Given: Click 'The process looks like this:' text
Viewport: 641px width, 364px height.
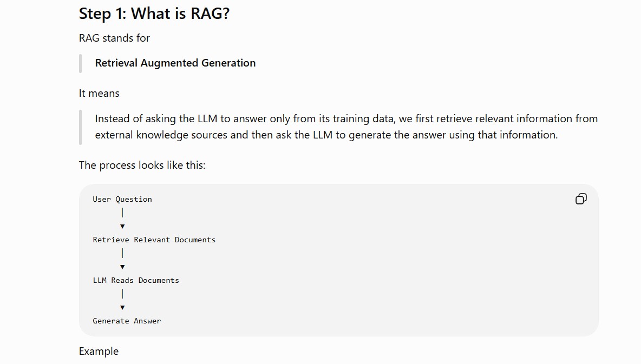Looking at the screenshot, I should pyautogui.click(x=142, y=165).
